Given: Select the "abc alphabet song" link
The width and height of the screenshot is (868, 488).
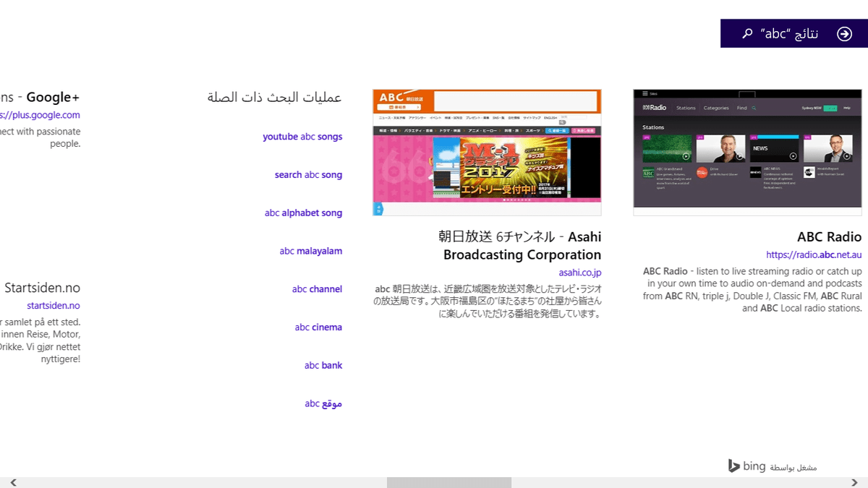Looking at the screenshot, I should tap(303, 213).
